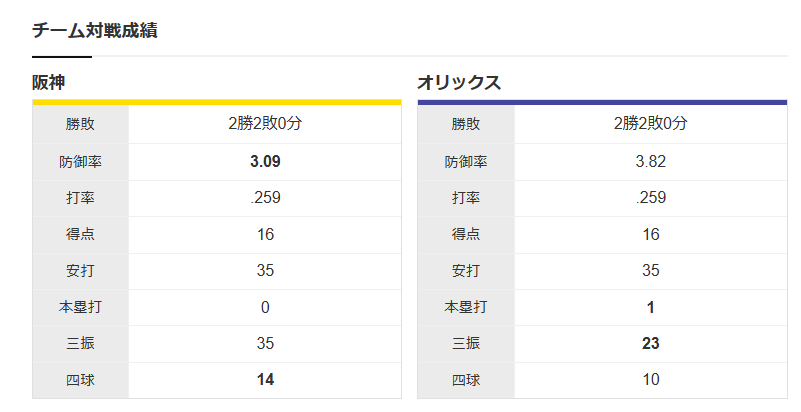Click the チーム対戦成績 section heading
This screenshot has height=412, width=801.
click(94, 30)
